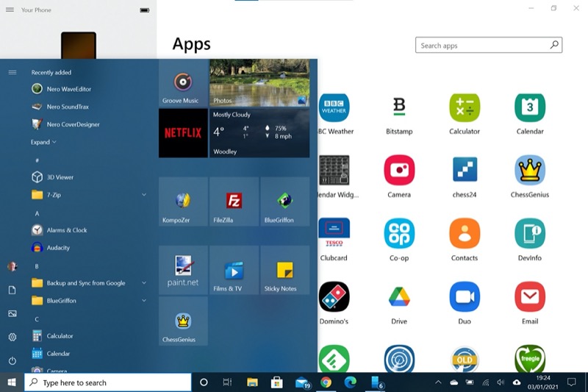Launch KompoZer from Start tiles
The width and height of the screenshot is (588, 392).
(x=183, y=202)
